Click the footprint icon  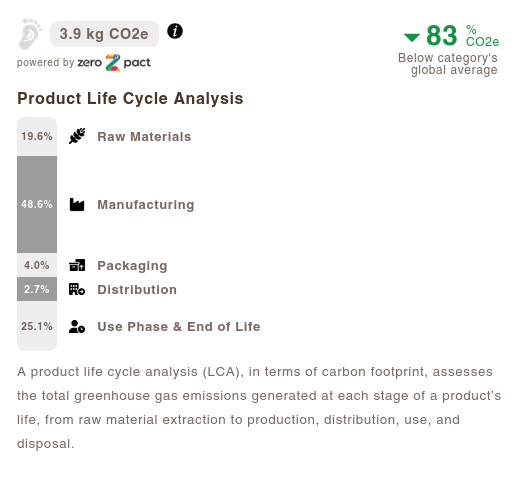point(30,34)
